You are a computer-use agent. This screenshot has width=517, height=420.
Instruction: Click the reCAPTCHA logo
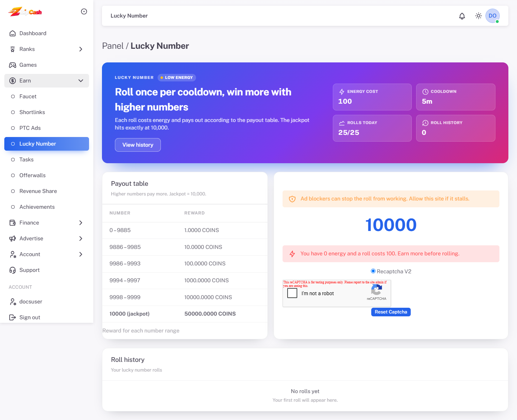pos(376,290)
